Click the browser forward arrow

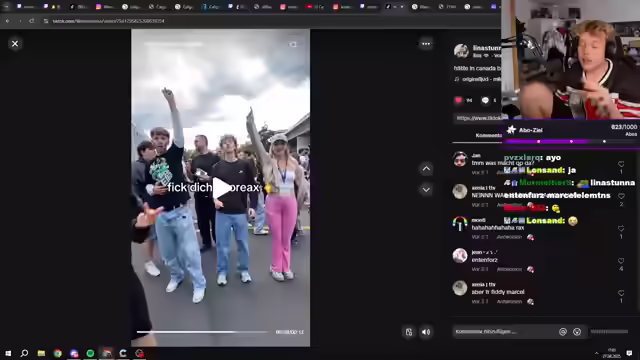pyautogui.click(x=20, y=21)
